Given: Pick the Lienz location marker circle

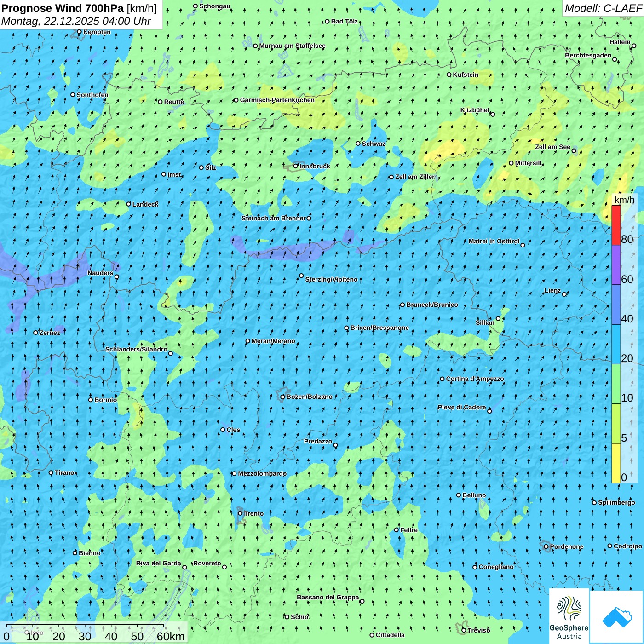Looking at the screenshot, I should pyautogui.click(x=564, y=294).
